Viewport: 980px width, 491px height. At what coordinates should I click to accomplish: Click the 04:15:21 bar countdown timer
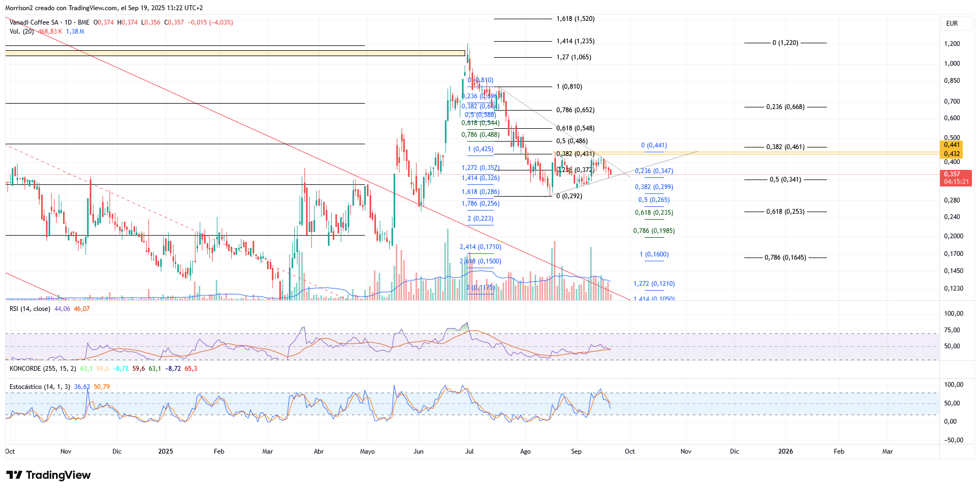[956, 182]
